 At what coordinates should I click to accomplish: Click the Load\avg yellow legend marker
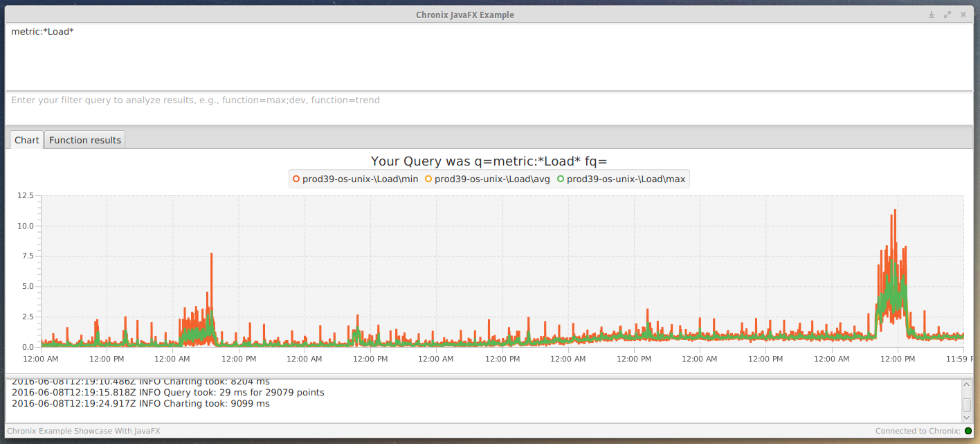click(x=428, y=179)
